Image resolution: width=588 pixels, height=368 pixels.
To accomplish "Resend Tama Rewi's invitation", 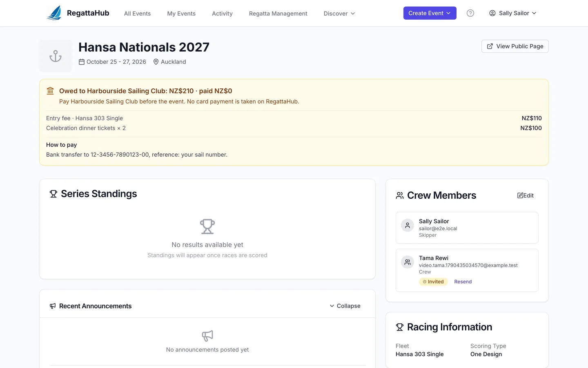I will (463, 282).
